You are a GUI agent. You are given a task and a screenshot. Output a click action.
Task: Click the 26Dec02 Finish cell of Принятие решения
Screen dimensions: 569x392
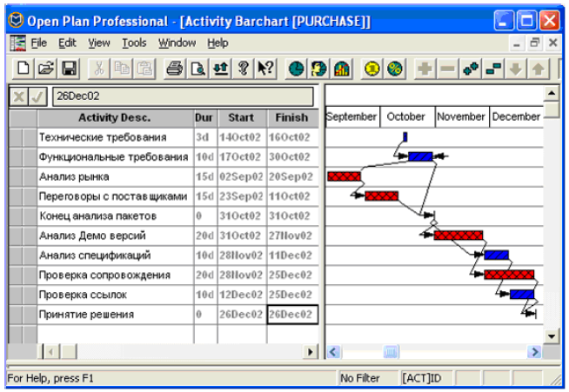[x=292, y=314]
